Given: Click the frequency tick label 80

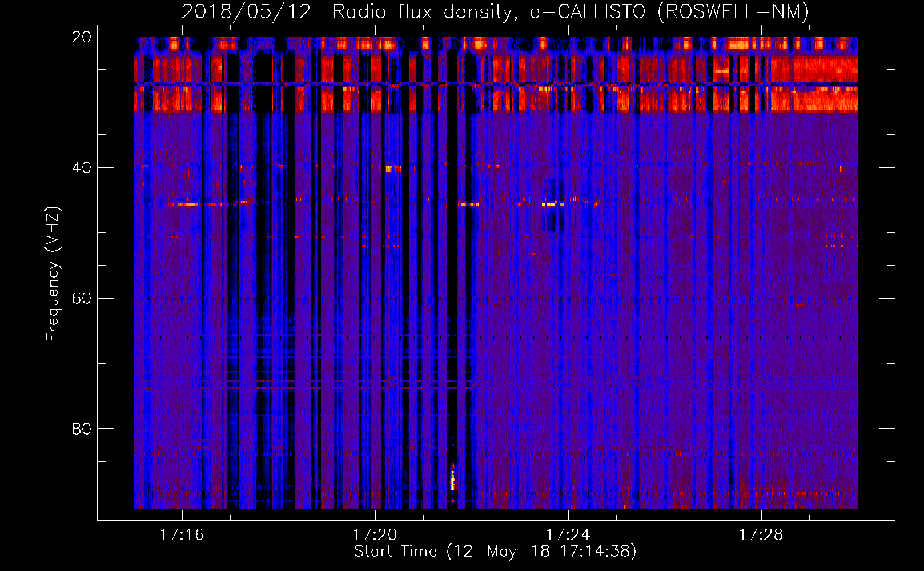Looking at the screenshot, I should [x=82, y=429].
